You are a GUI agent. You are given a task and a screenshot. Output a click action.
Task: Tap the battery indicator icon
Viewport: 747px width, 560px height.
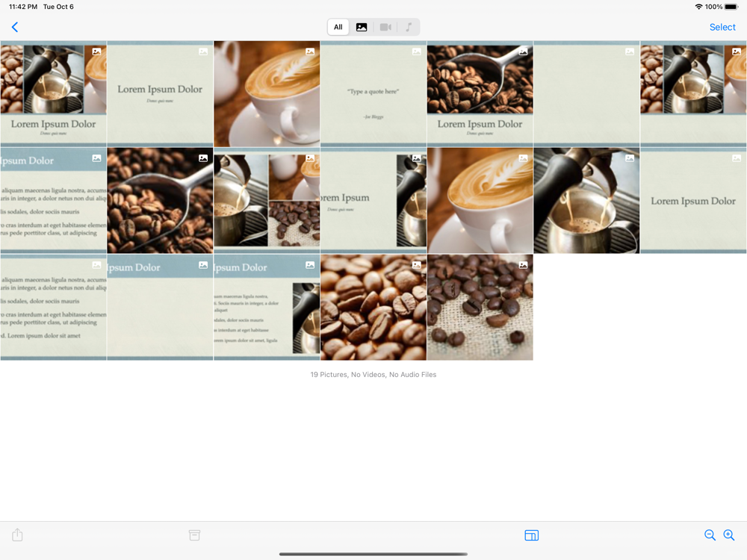coord(731,7)
